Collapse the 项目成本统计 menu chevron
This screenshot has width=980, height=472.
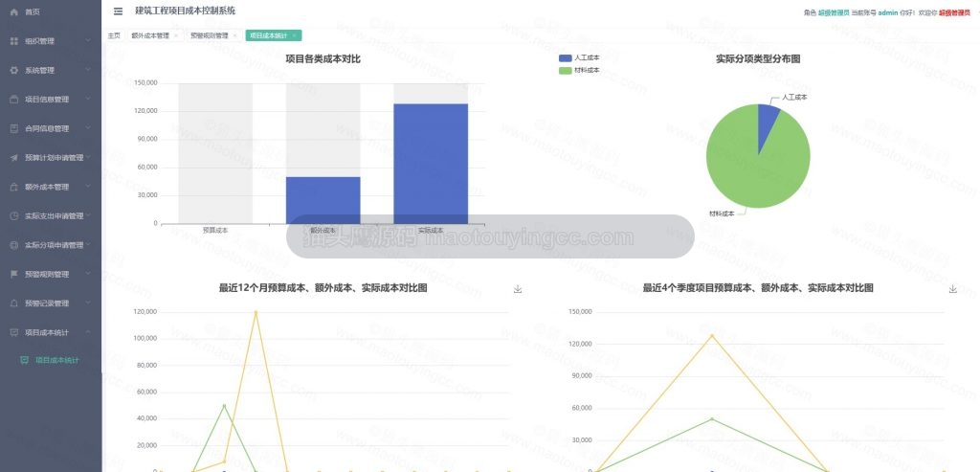coord(88,332)
